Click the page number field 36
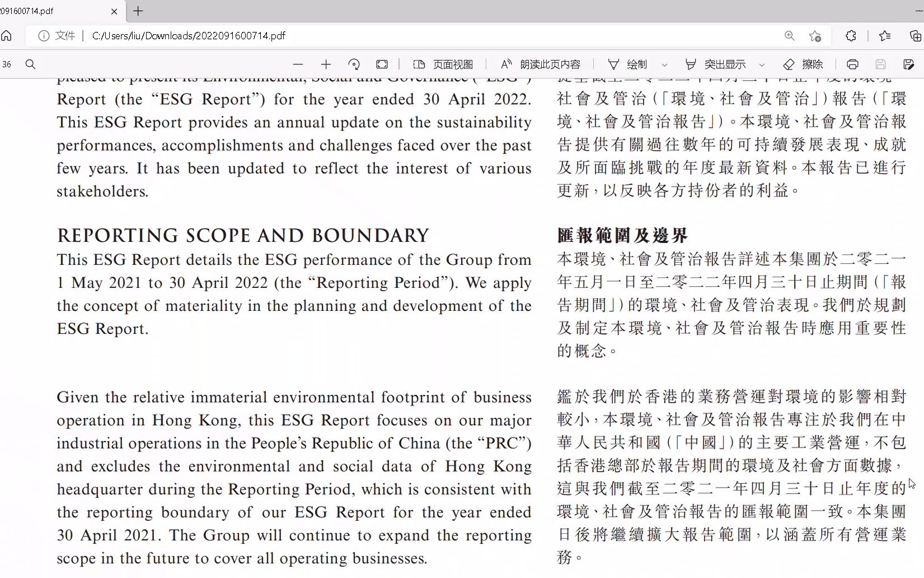The width and height of the screenshot is (924, 578). (7, 64)
